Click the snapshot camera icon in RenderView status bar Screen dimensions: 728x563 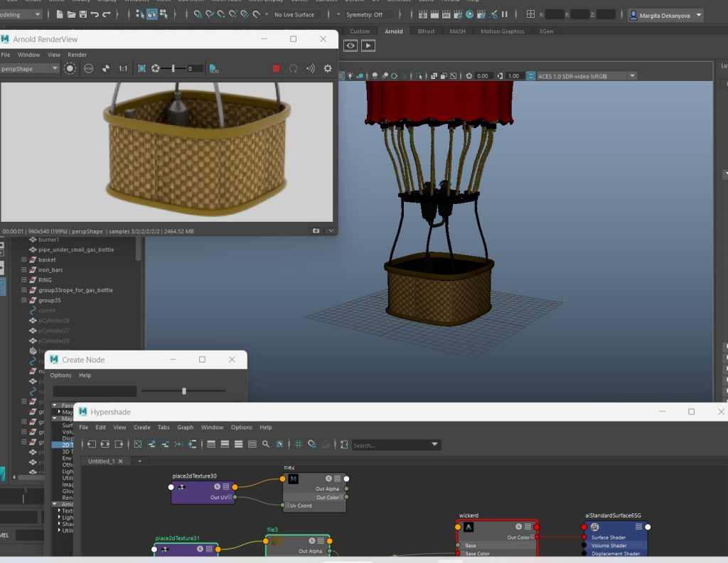click(316, 231)
